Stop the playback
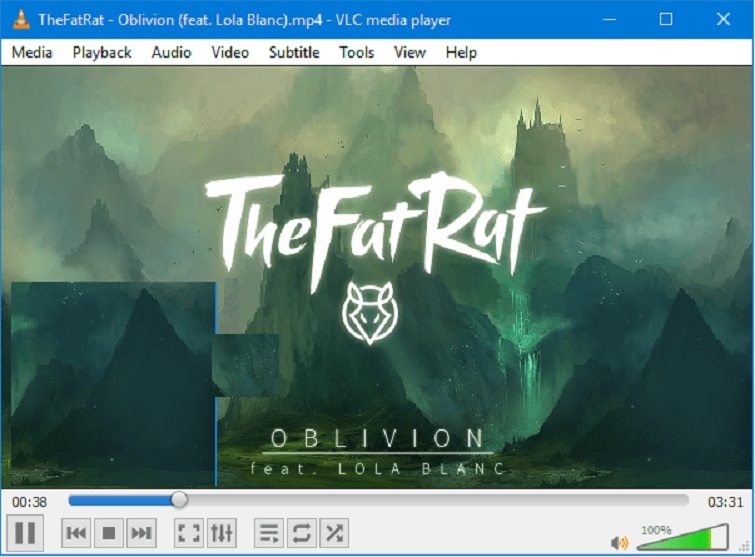This screenshot has width=755, height=557. click(110, 533)
